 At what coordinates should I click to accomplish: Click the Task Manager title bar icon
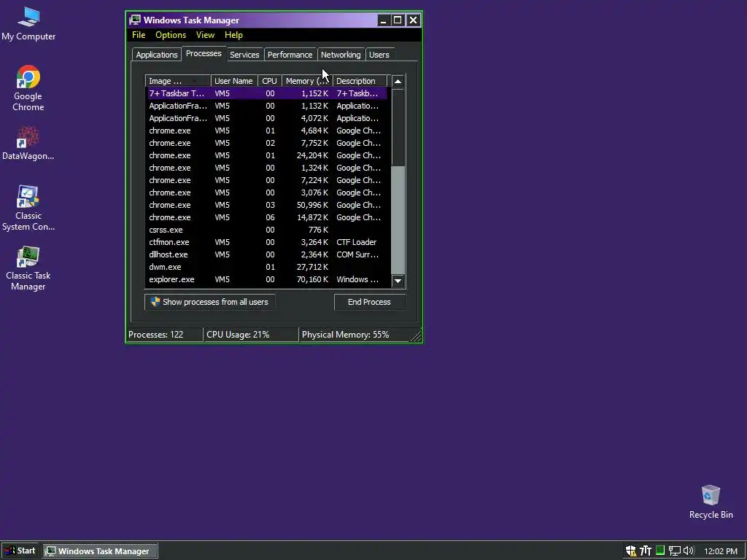coord(135,20)
